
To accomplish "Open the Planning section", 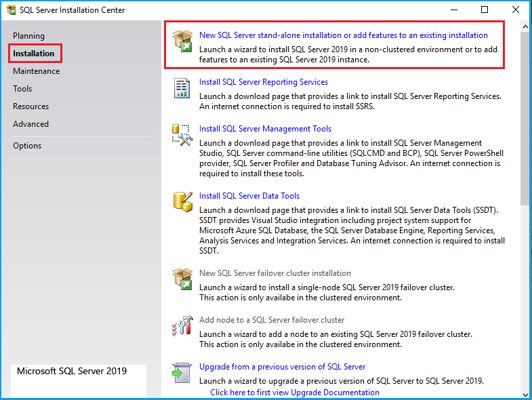I will tap(28, 36).
